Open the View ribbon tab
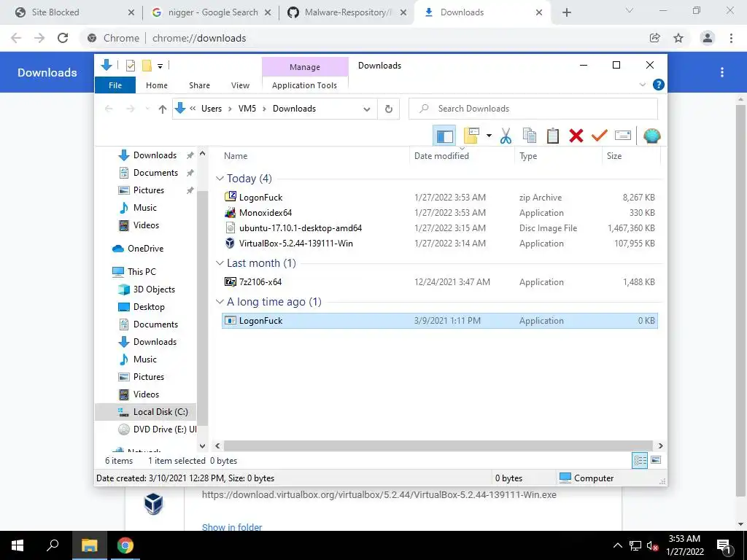This screenshot has height=560, width=747. point(240,85)
